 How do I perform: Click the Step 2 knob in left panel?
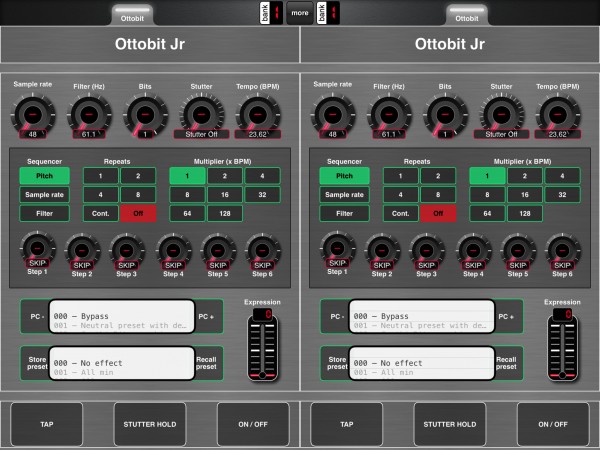tap(82, 251)
